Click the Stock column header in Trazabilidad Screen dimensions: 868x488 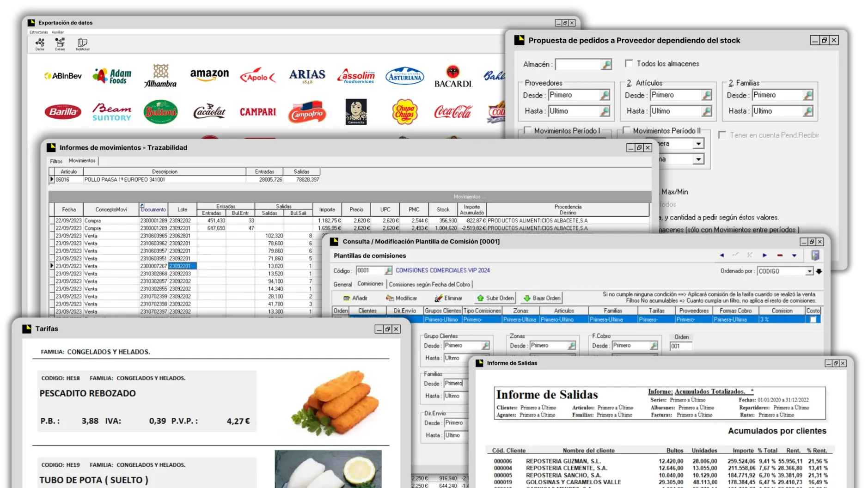click(443, 209)
